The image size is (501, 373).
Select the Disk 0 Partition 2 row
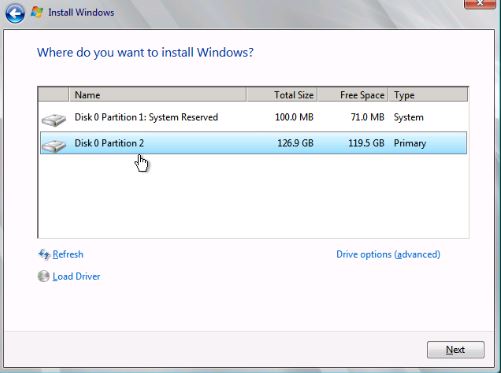click(x=253, y=143)
